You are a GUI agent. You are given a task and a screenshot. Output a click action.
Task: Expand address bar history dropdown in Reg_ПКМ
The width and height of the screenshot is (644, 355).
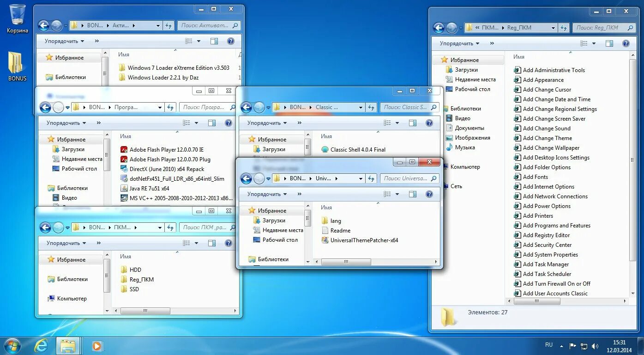(x=553, y=28)
